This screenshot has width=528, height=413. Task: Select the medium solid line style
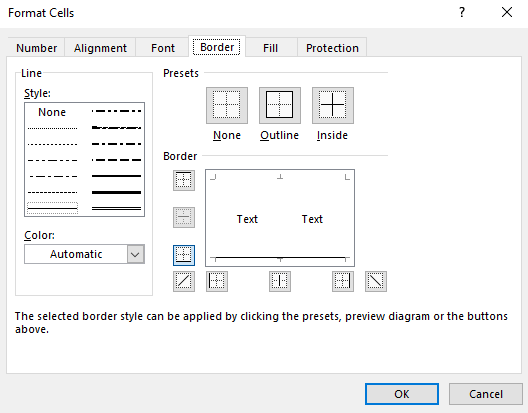tap(117, 176)
